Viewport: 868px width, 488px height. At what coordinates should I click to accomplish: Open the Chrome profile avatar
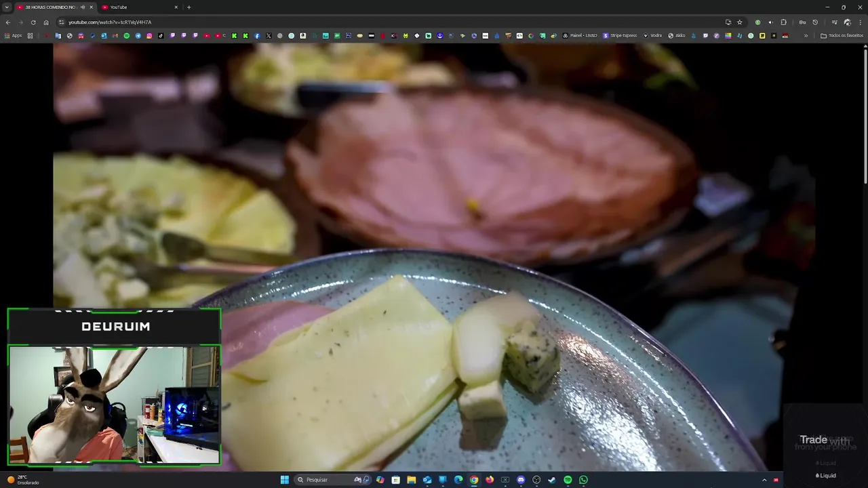848,22
